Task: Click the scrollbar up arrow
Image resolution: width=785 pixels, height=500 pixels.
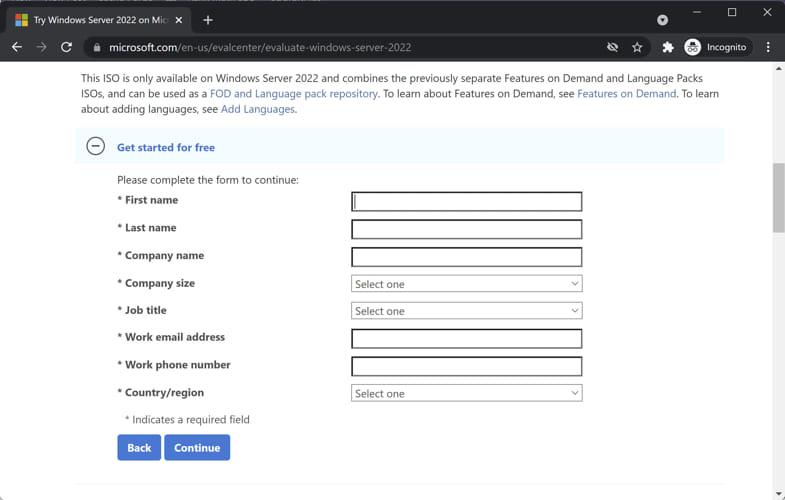Action: [778, 69]
